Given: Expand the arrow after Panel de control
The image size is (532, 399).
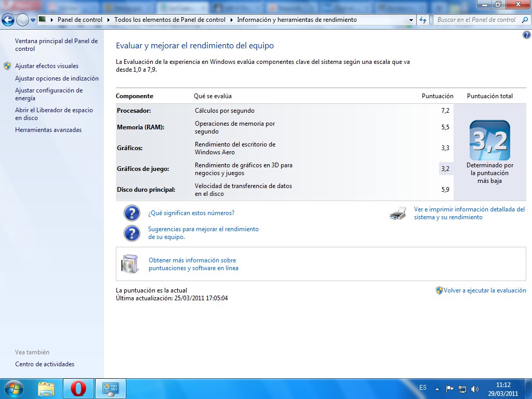Looking at the screenshot, I should tap(108, 20).
